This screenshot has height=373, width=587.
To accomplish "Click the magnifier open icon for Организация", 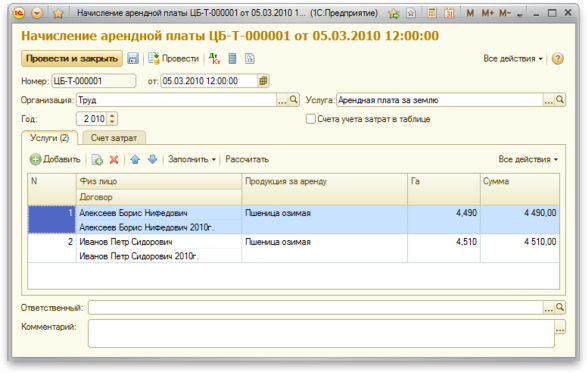I will click(x=294, y=100).
